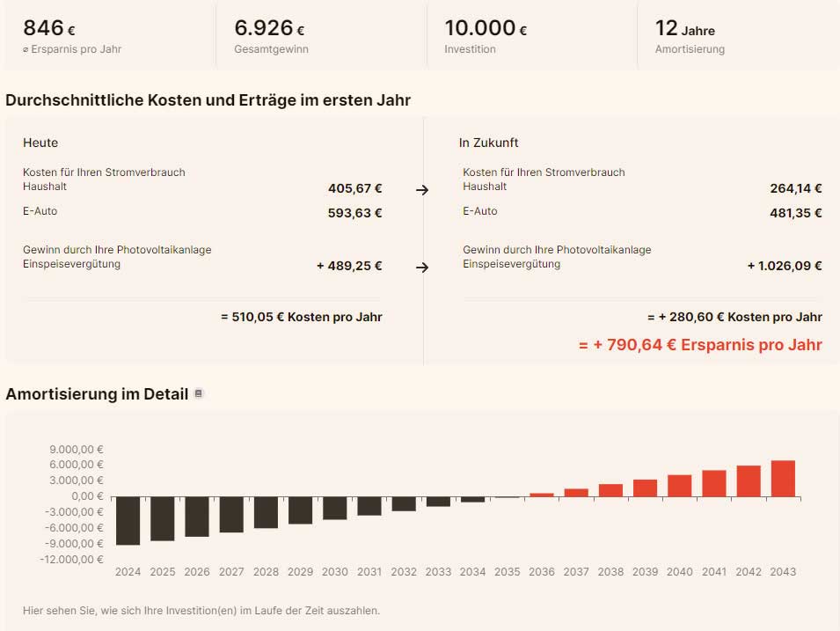Click the 2043 red bar in chart
Viewport: 840px width, 631px height.
pyautogui.click(x=783, y=479)
